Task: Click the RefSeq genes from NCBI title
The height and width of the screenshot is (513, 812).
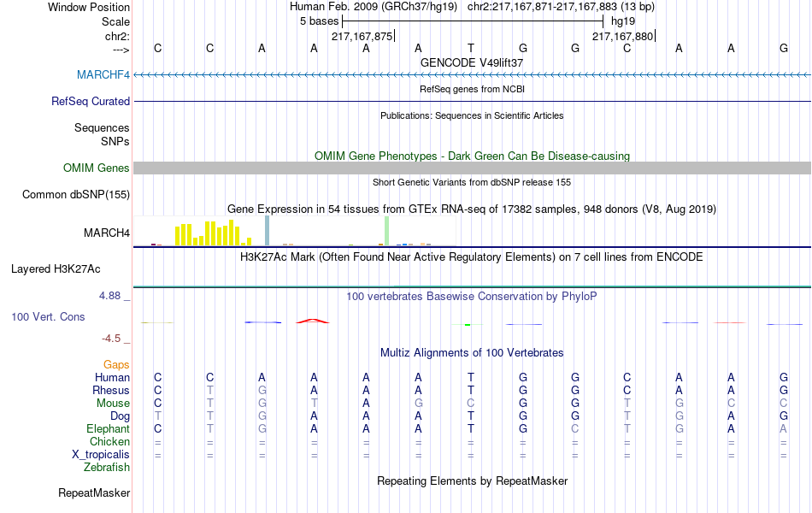Action: (x=472, y=89)
